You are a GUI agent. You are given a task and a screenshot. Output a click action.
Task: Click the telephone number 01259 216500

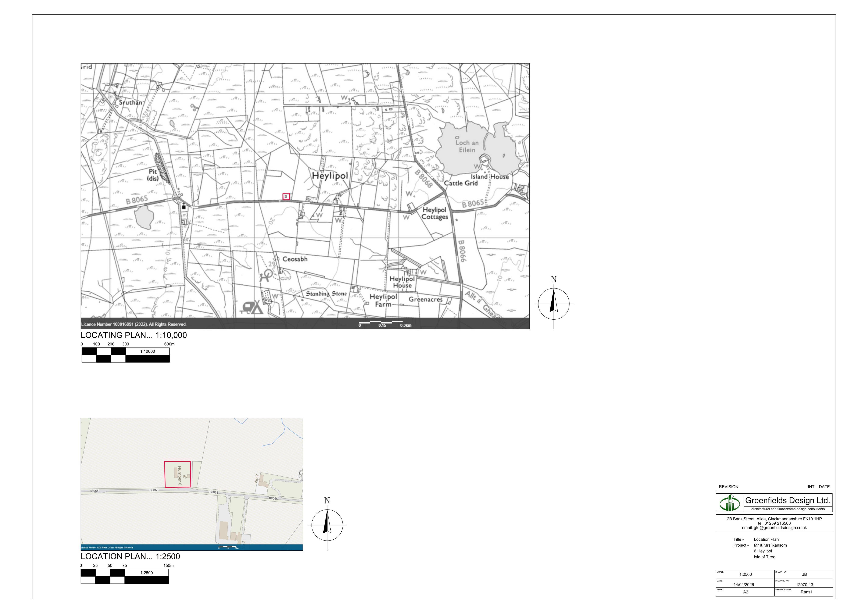pyautogui.click(x=777, y=524)
